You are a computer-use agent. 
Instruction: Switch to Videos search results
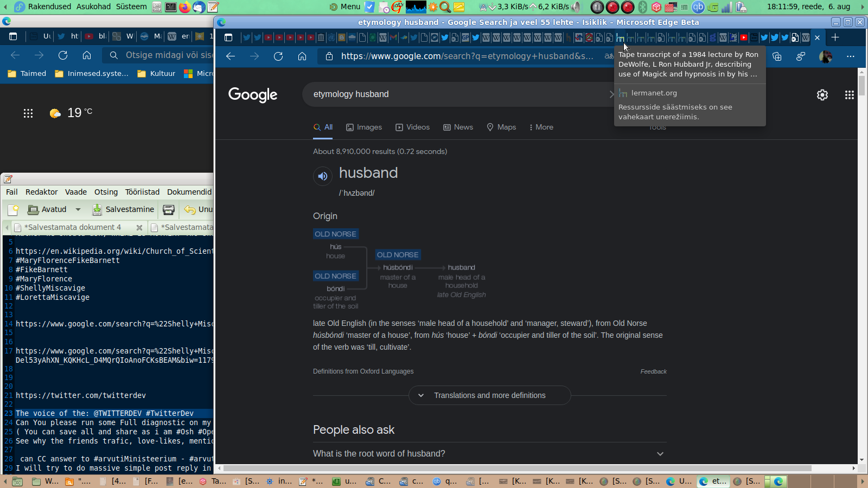tap(413, 127)
